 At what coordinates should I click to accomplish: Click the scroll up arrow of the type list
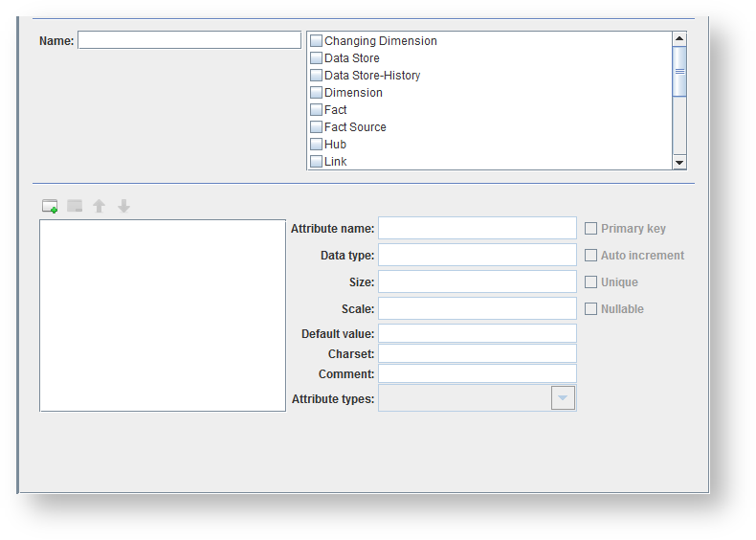679,38
